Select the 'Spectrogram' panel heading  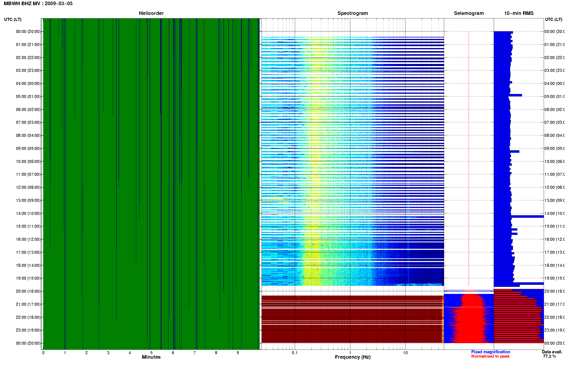point(353,13)
